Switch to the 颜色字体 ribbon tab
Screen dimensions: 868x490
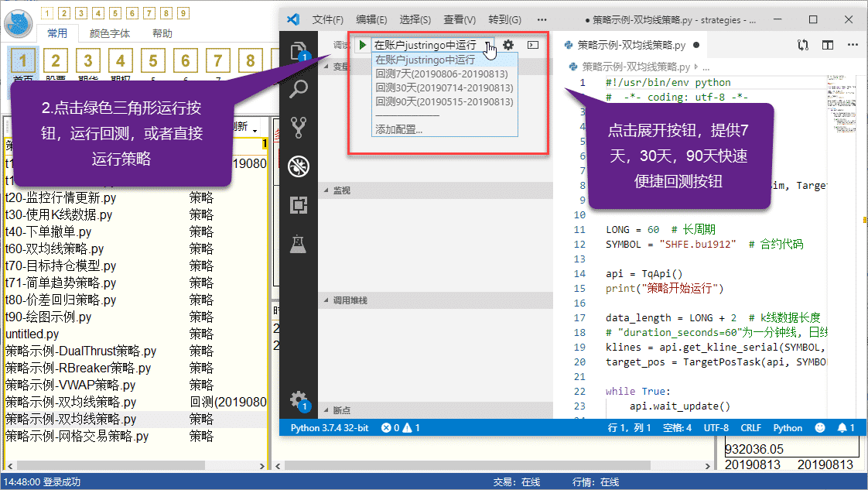tap(110, 33)
